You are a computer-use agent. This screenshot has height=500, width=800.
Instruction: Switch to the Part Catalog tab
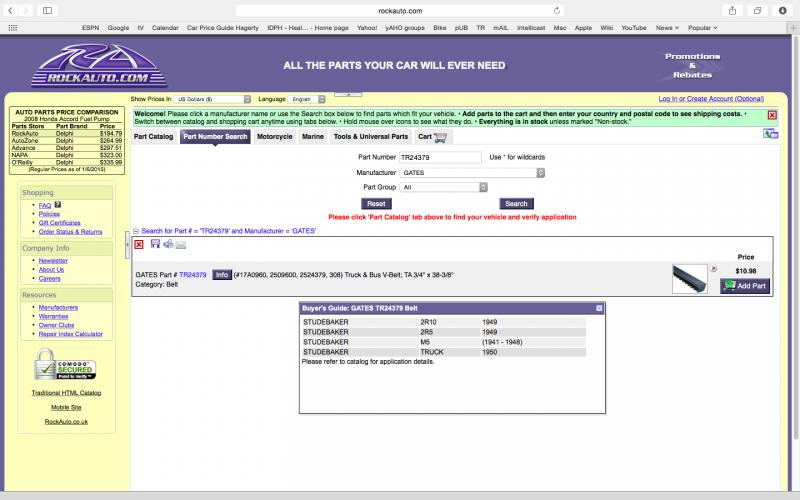(154, 137)
